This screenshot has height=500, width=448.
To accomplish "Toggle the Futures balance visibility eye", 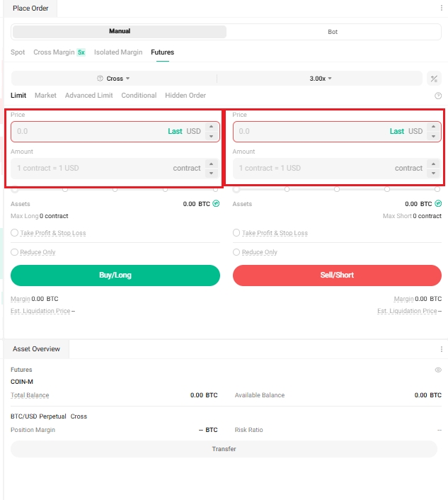I will point(438,370).
